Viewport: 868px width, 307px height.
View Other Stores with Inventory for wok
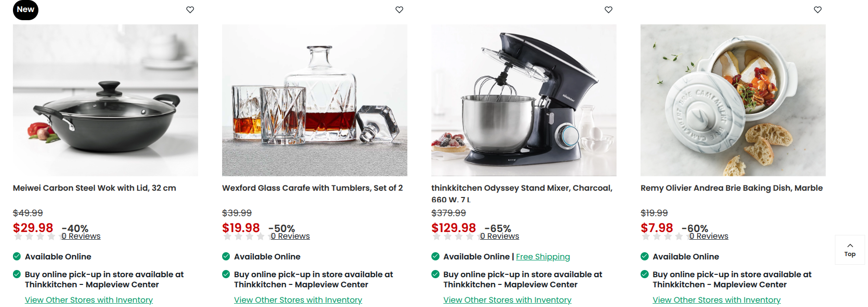89,300
